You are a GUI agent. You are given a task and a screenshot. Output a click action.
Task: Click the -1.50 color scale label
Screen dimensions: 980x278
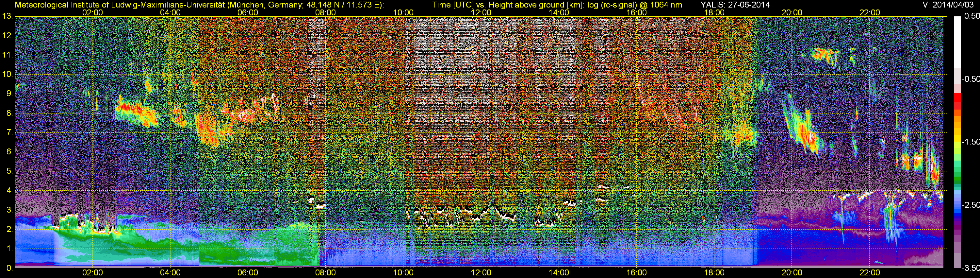tap(971, 142)
